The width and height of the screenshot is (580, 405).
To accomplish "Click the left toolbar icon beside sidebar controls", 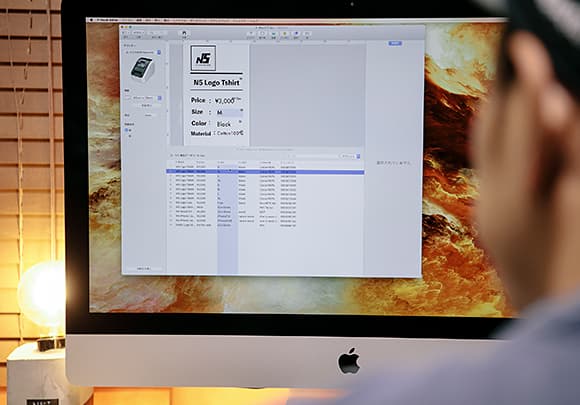I will [184, 34].
